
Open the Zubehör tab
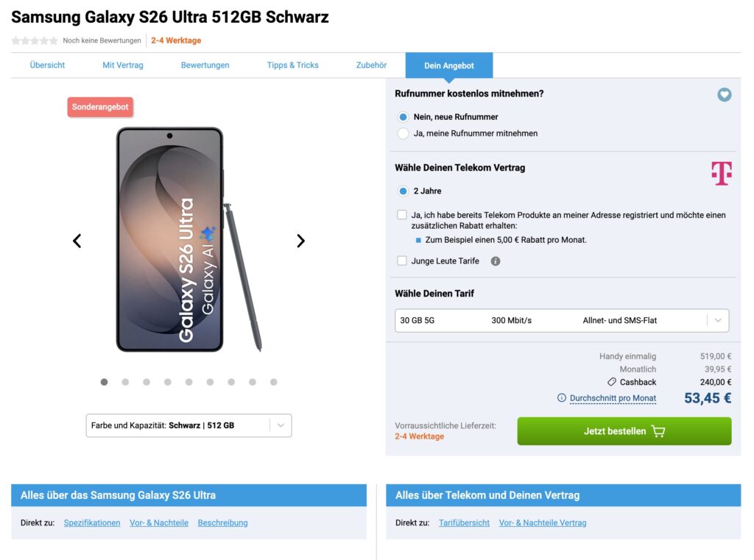[x=371, y=65]
